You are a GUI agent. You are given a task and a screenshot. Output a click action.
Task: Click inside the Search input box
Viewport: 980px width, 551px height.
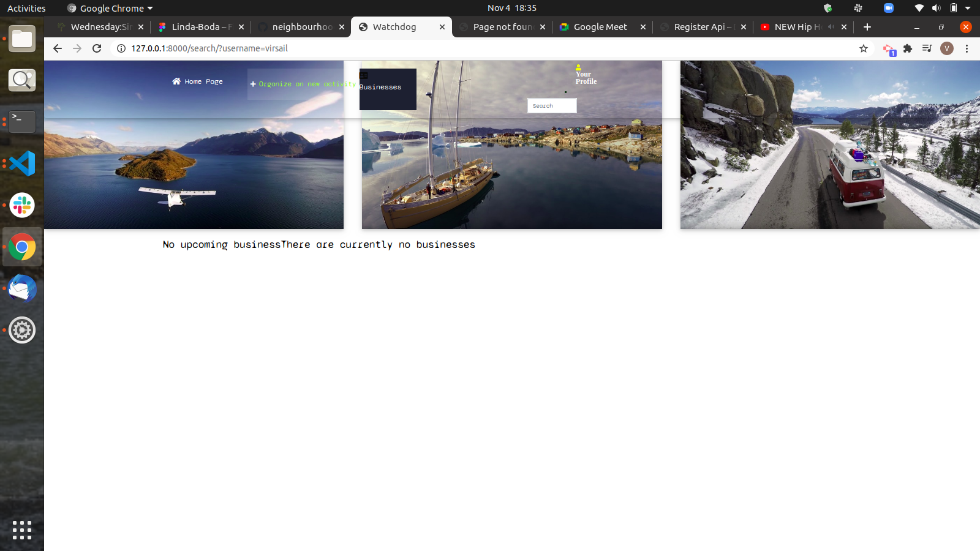point(551,105)
